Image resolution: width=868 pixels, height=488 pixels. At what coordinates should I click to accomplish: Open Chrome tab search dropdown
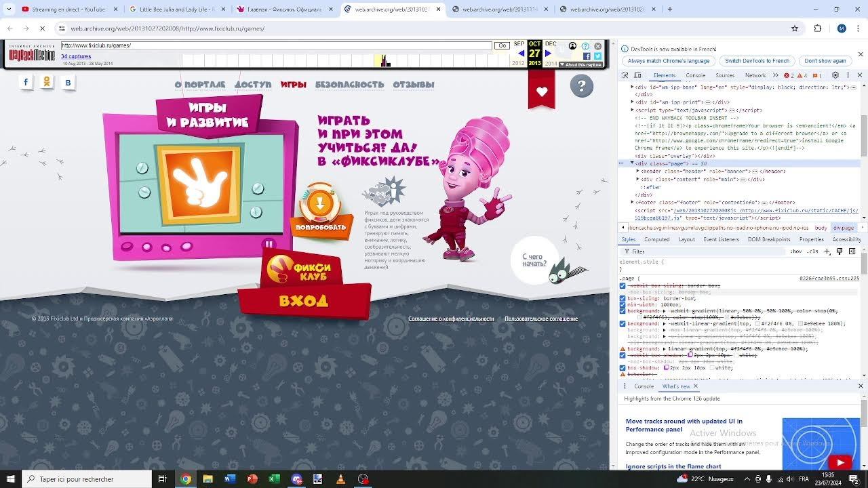pos(9,9)
